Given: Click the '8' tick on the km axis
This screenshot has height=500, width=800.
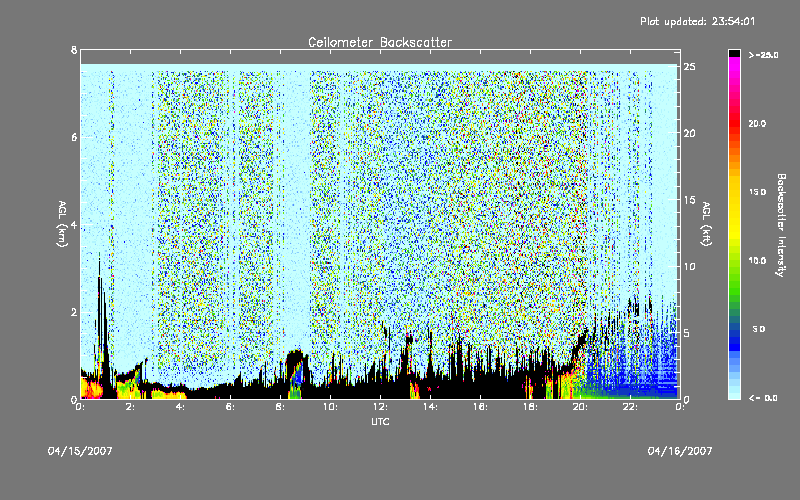Looking at the screenshot, I should [74, 50].
